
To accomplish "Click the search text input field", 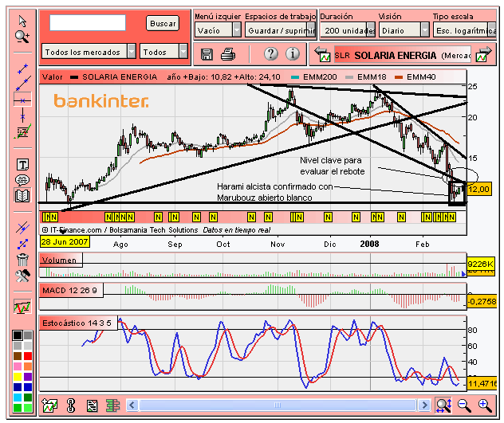I will [88, 23].
